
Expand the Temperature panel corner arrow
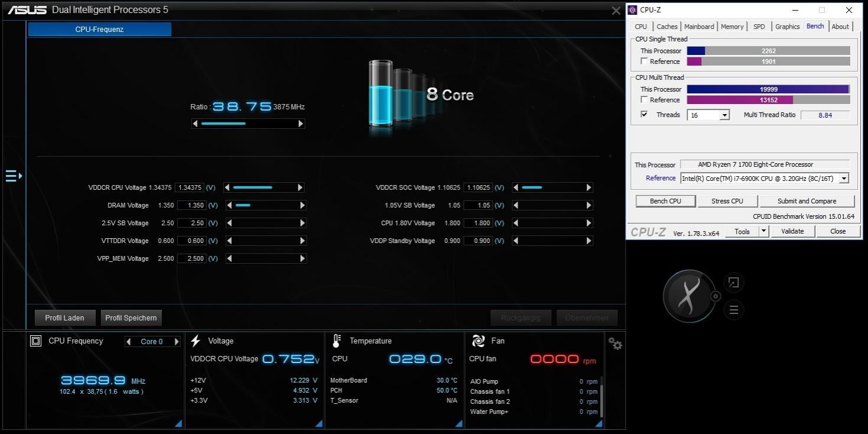459,423
